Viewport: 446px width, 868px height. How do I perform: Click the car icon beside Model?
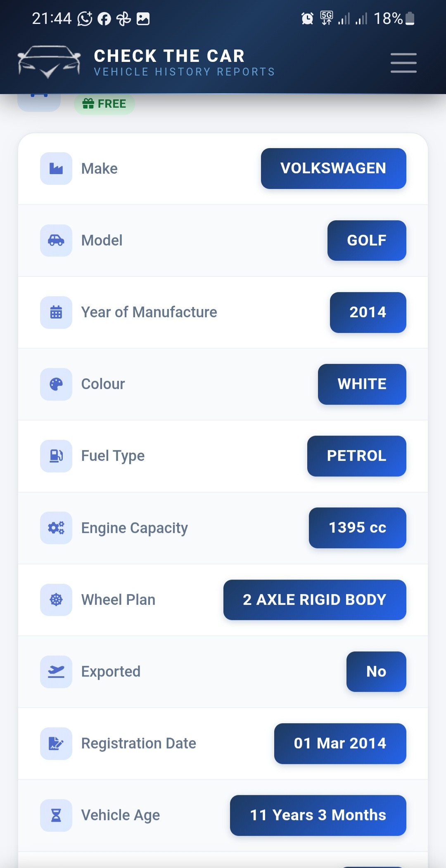point(56,240)
